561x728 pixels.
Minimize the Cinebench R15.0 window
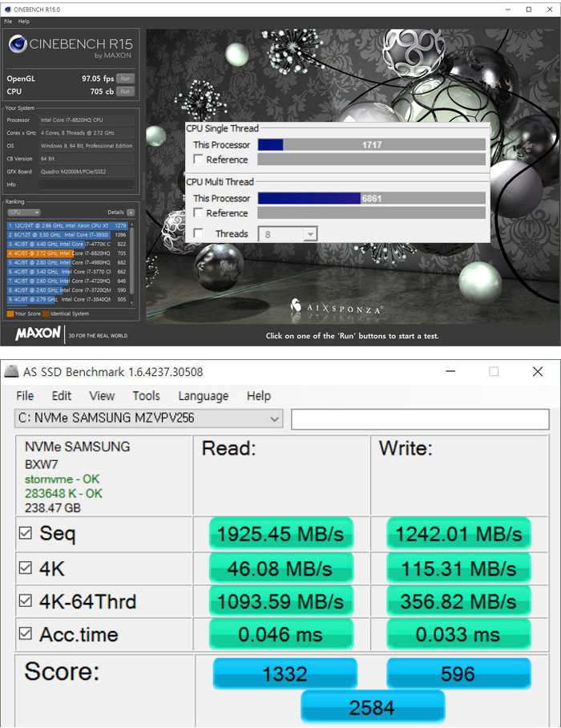click(509, 10)
